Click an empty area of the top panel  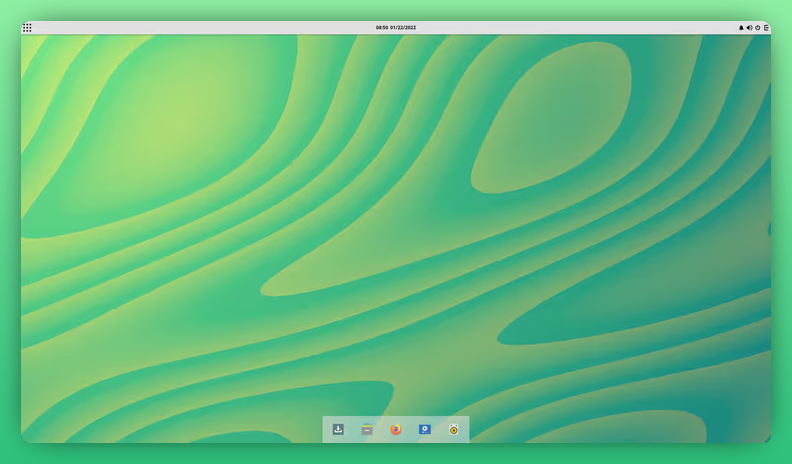(x=200, y=28)
